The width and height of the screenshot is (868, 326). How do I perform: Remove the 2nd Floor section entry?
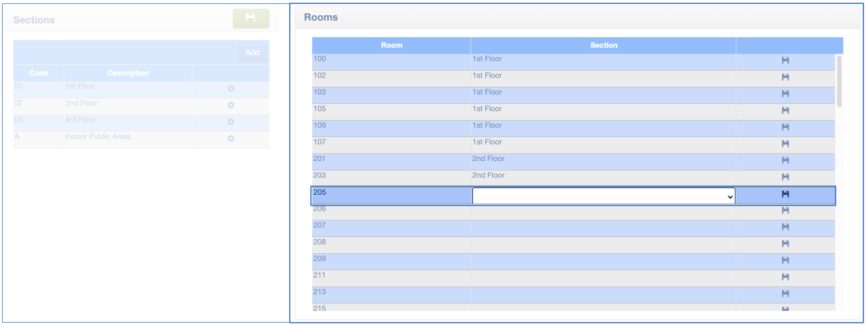click(x=231, y=105)
